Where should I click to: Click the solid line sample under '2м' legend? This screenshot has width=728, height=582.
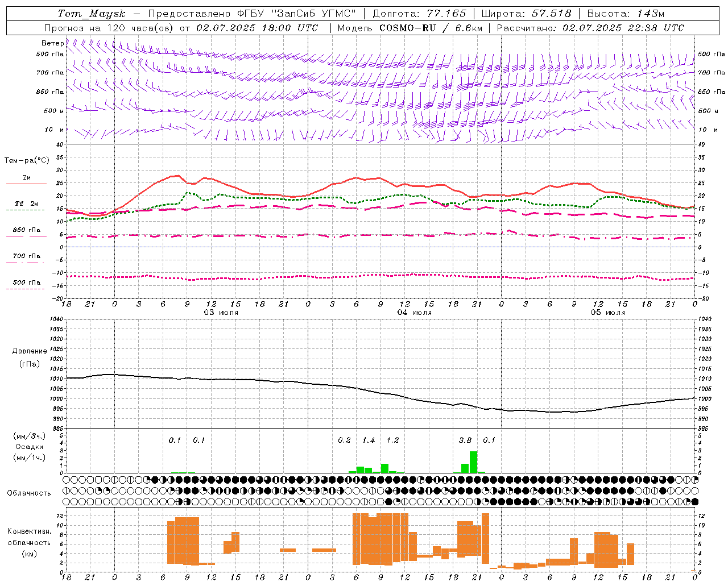26,184
